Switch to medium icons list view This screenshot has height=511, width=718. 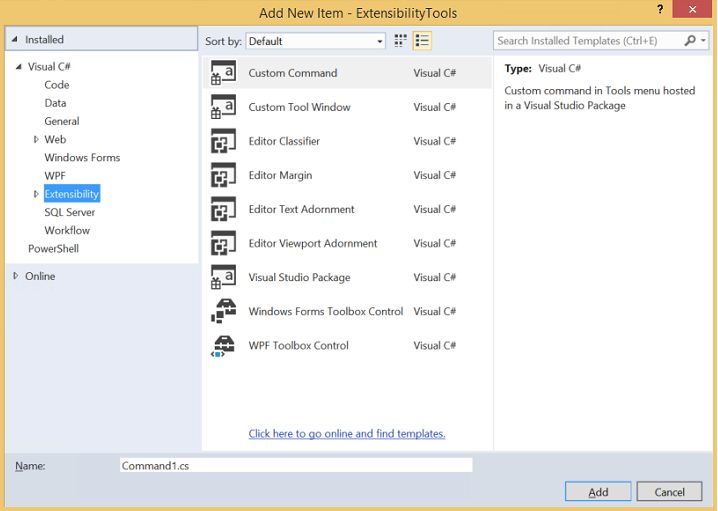(x=422, y=41)
